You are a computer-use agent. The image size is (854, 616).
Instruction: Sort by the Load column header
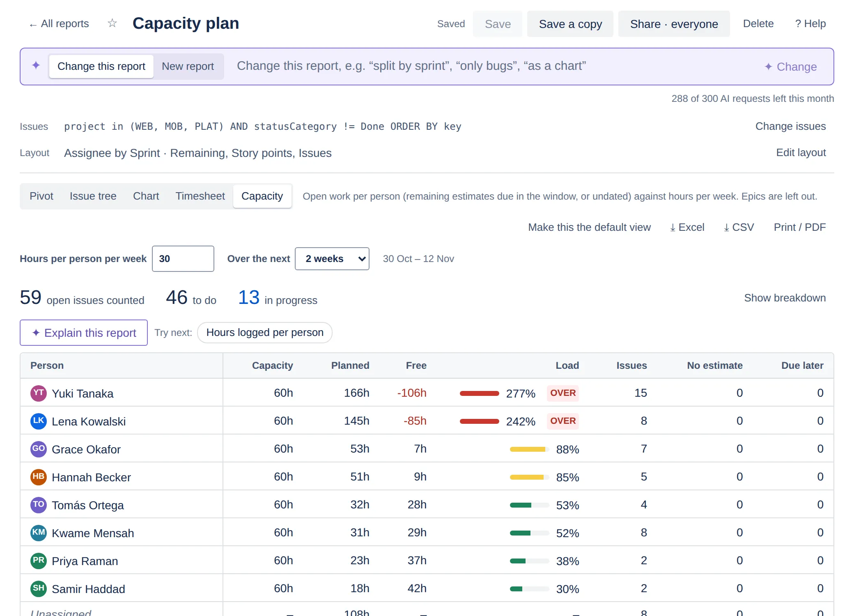coord(567,365)
